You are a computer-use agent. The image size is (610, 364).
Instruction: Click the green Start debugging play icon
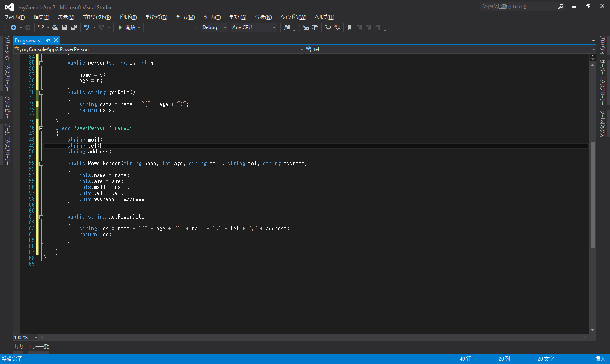pyautogui.click(x=120, y=27)
